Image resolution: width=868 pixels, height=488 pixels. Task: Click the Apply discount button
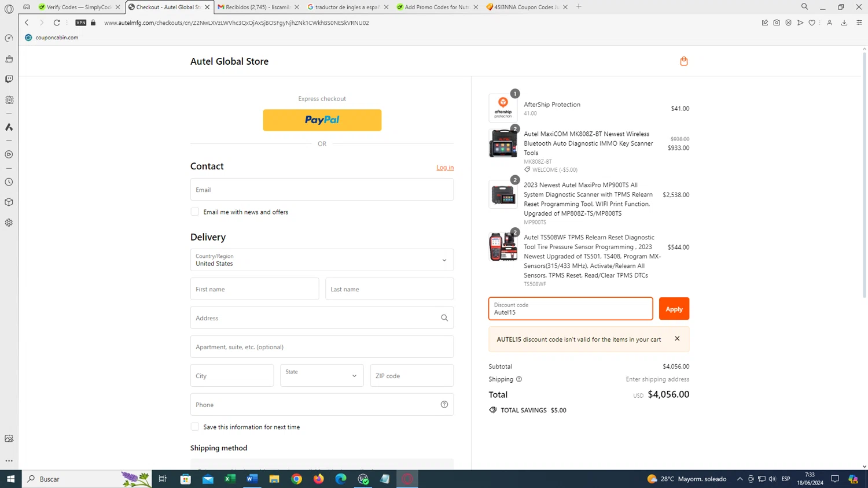coord(674,309)
